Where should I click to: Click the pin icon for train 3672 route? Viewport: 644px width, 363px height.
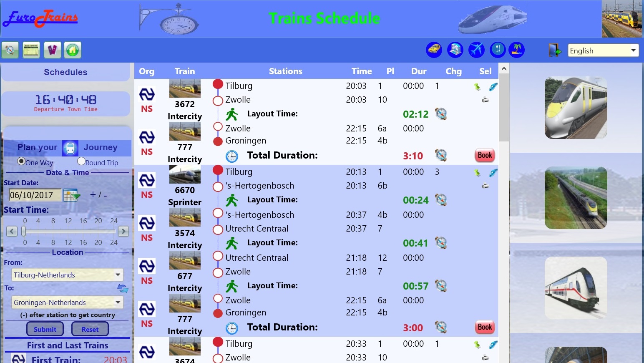(477, 87)
